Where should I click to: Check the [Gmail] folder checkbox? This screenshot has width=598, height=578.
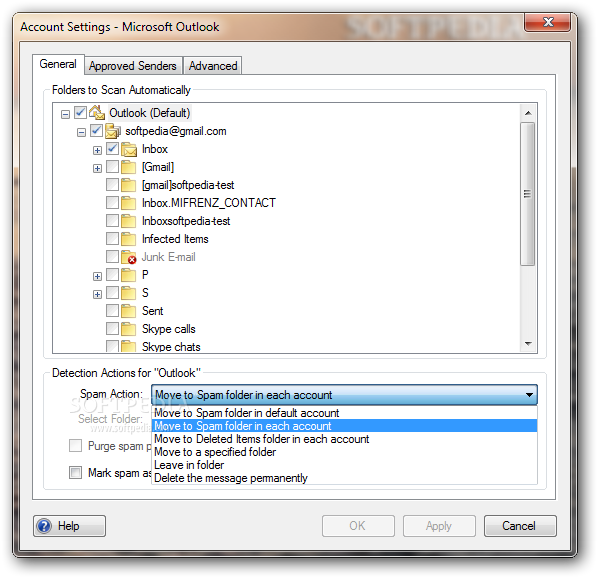pyautogui.click(x=113, y=166)
